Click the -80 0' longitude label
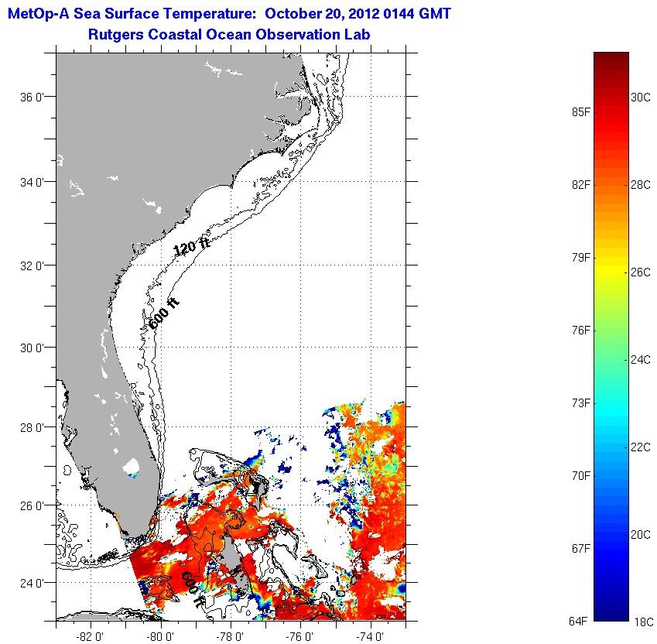The height and width of the screenshot is (644, 657). pyautogui.click(x=160, y=637)
